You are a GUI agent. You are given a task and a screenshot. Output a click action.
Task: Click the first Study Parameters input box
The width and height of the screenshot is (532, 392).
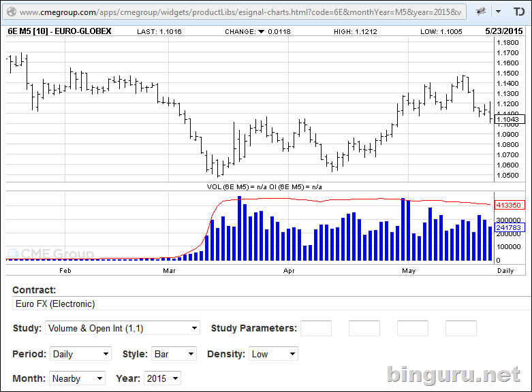pos(316,328)
